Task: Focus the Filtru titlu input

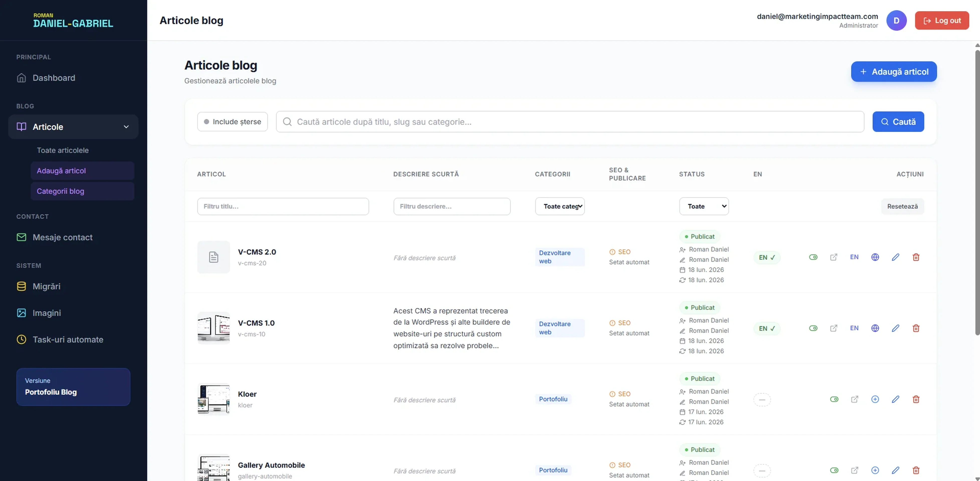Action: click(283, 206)
